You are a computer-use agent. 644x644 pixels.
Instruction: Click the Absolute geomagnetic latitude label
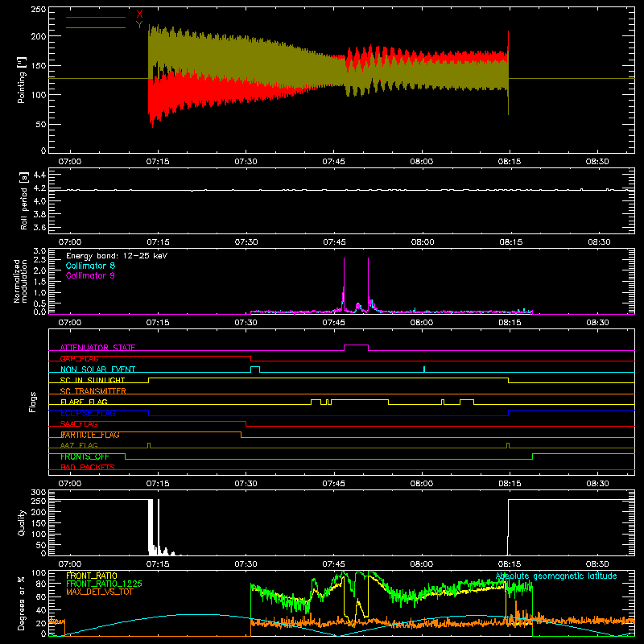[x=556, y=576]
